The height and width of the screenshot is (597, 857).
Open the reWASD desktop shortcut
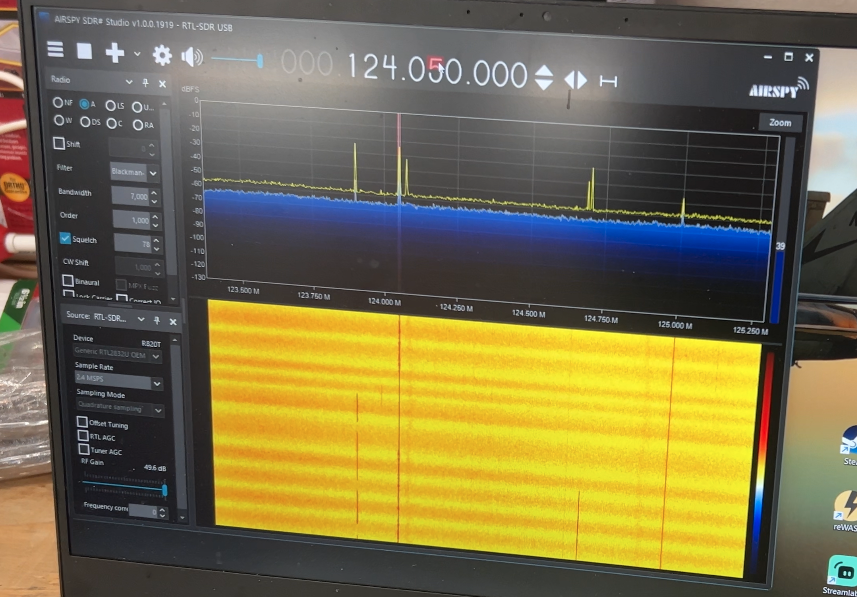[x=846, y=511]
